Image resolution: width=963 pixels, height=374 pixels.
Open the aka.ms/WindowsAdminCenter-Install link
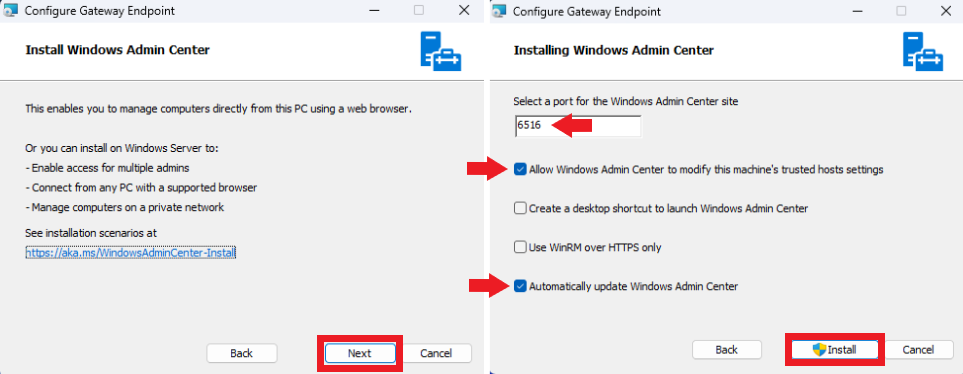(131, 252)
